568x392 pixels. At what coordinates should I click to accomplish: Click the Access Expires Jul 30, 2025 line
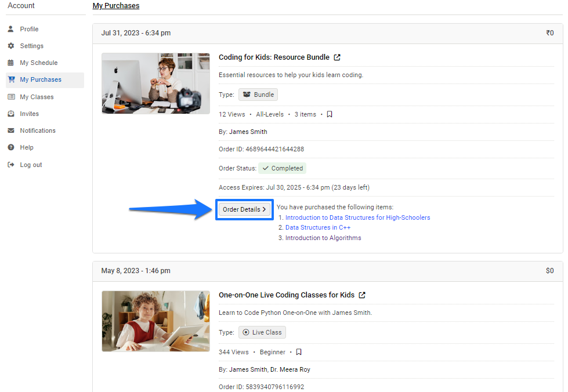click(x=294, y=187)
